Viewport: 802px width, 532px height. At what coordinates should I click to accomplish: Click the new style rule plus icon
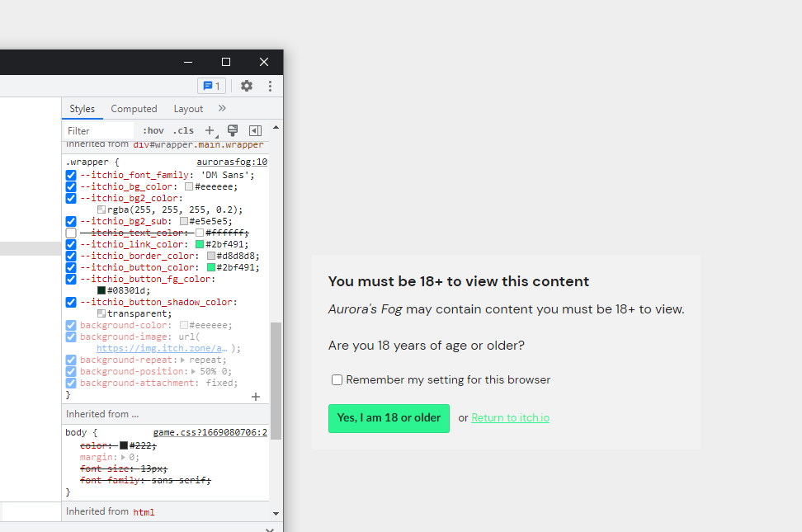(x=210, y=130)
